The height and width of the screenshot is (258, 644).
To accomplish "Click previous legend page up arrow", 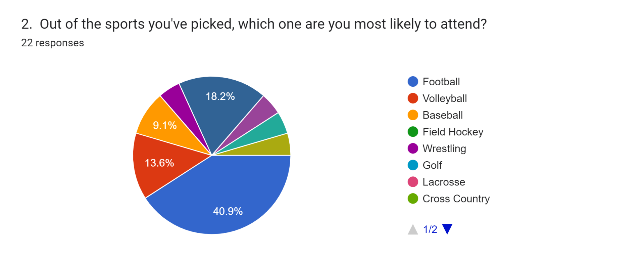I will pyautogui.click(x=412, y=229).
